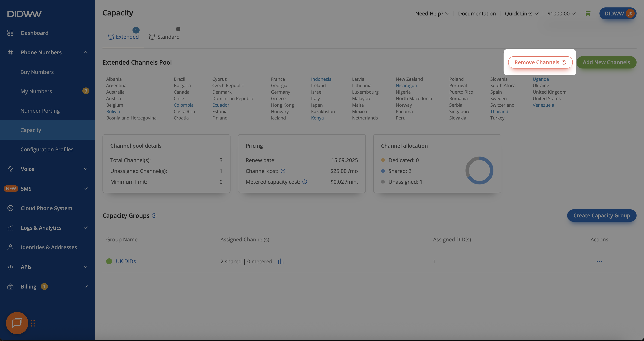The width and height of the screenshot is (644, 341).
Task: Click the Voice arrows icon in sidebar
Action: (10, 169)
